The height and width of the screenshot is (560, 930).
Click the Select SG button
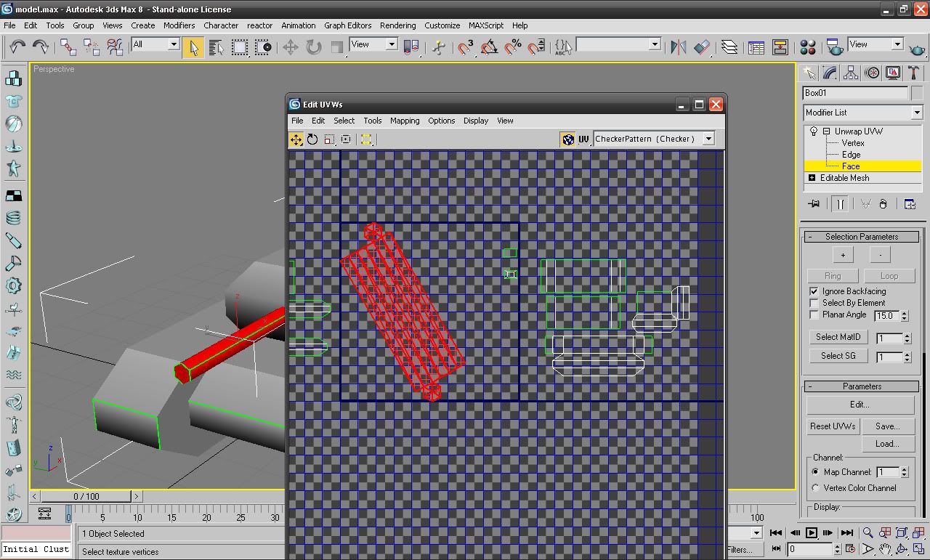tap(838, 356)
